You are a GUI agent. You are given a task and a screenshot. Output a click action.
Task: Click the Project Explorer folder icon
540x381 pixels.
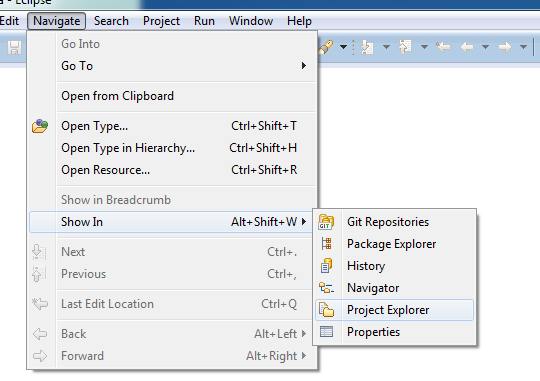pyautogui.click(x=326, y=310)
